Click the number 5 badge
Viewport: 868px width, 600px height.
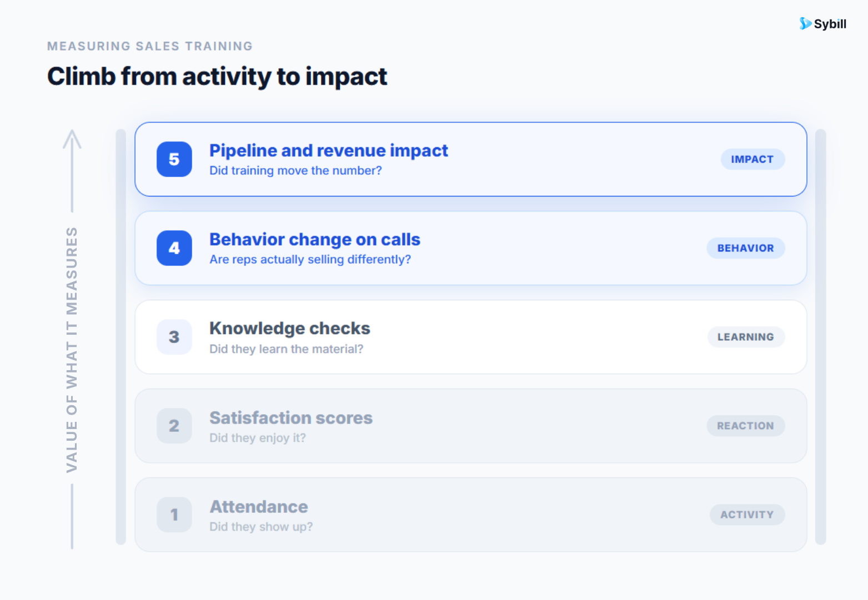[174, 159]
